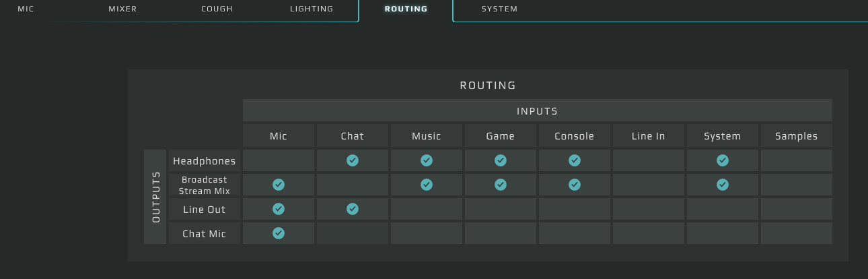Screen dimensions: 868x279
Task: Open the Cough tab
Action: tap(217, 9)
